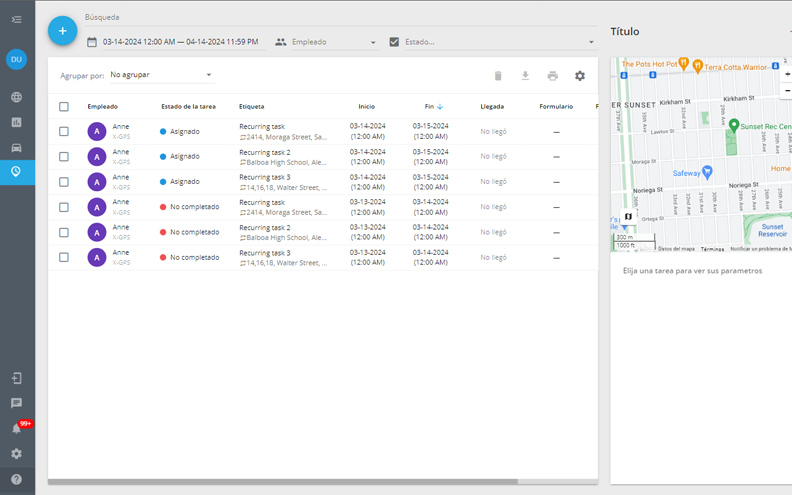
Task: Check the box for Recurring task 3 No completado
Action: coord(64,257)
